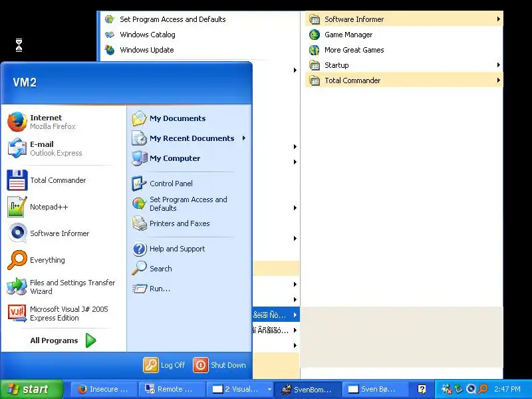532x399 pixels.
Task: Open Total Commander floppy disk icon
Action: (x=17, y=180)
